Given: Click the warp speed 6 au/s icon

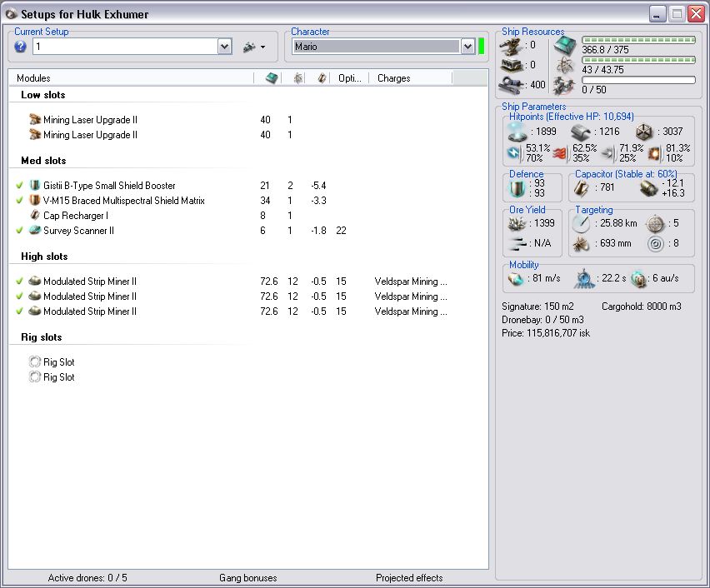Looking at the screenshot, I should 638,279.
